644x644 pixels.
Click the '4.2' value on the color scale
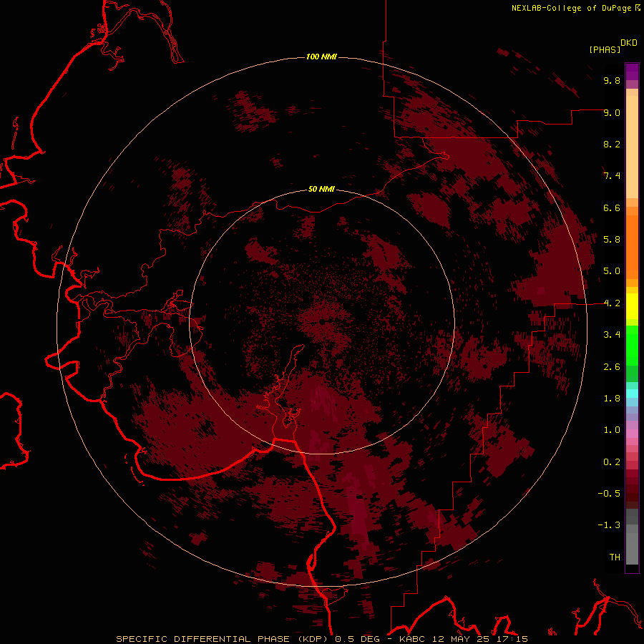tap(612, 303)
